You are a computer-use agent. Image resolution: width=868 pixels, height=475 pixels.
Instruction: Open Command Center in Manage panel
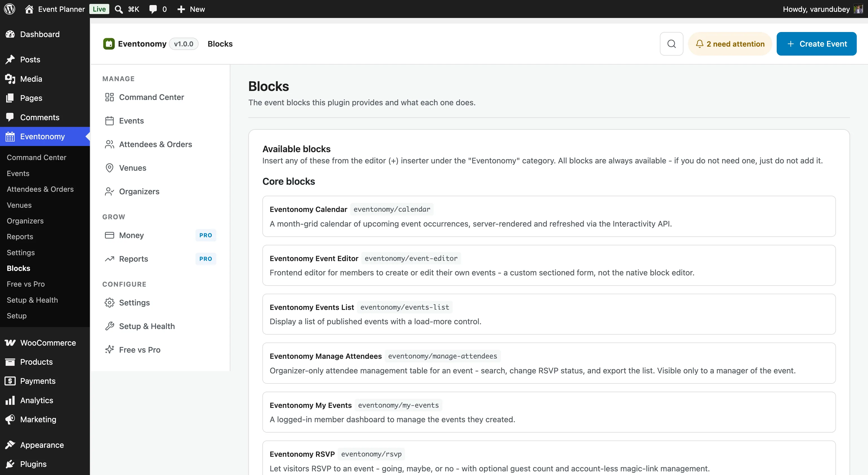(x=160, y=97)
